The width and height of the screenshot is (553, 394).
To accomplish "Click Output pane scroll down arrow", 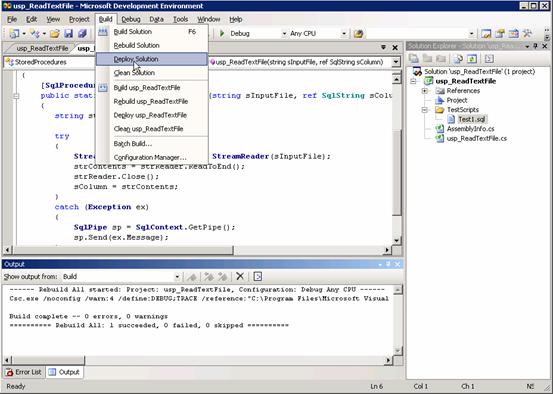I will tap(397, 351).
